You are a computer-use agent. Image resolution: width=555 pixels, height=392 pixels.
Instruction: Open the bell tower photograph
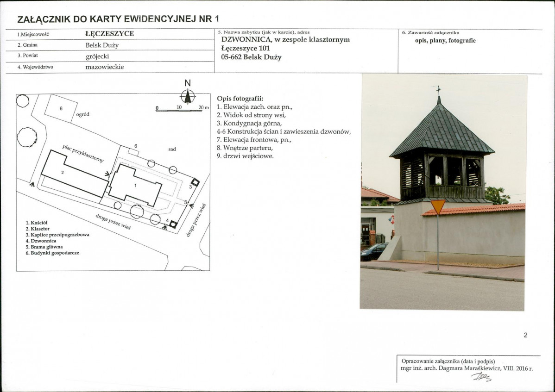pyautogui.click(x=442, y=192)
